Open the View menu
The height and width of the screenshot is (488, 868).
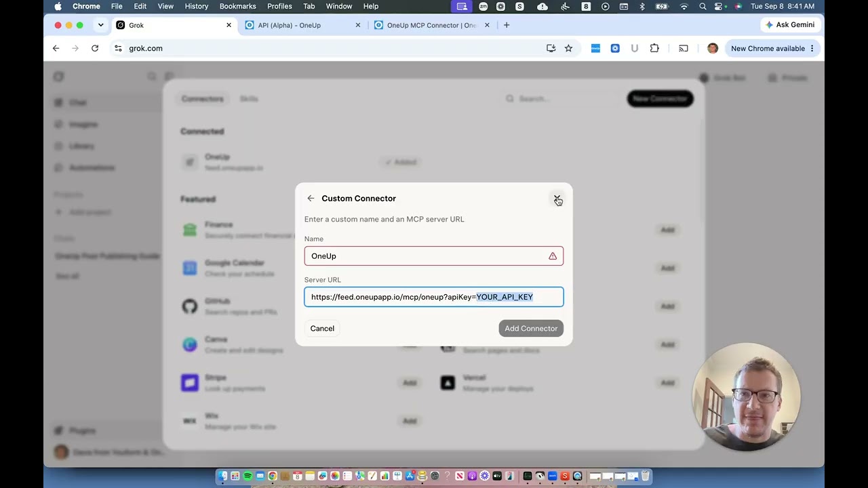point(165,6)
